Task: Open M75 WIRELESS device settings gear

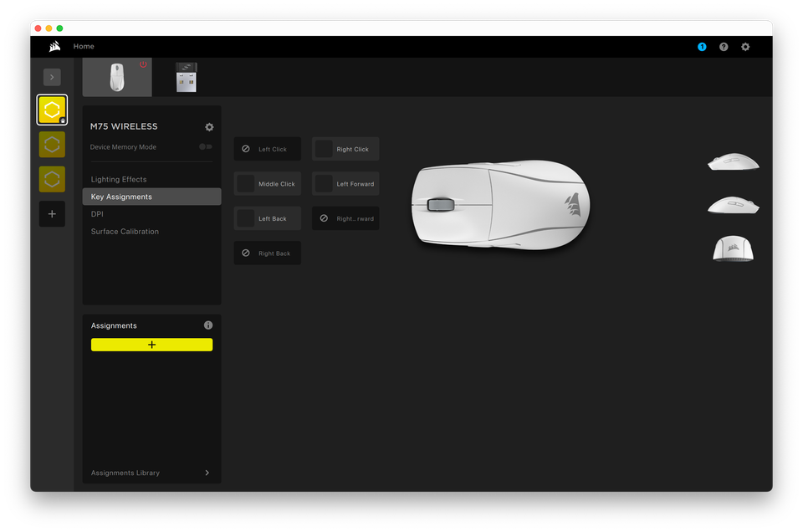Action: pos(209,127)
